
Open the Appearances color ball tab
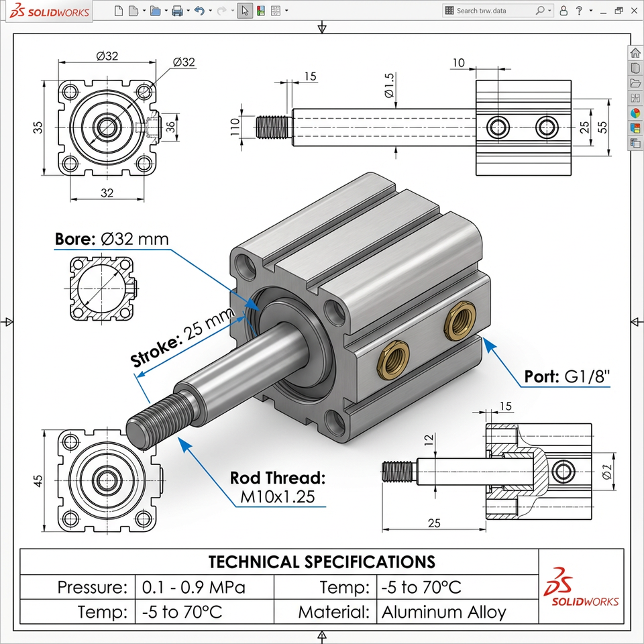[x=635, y=113]
